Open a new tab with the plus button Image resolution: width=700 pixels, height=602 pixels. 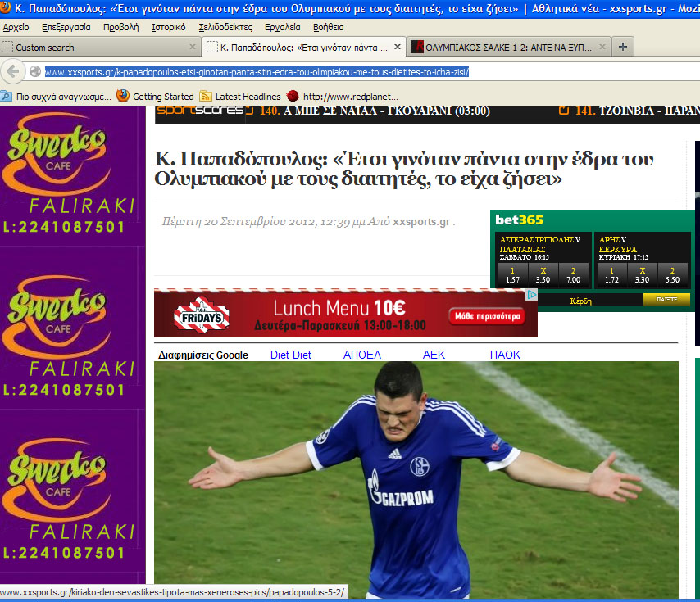(x=623, y=47)
